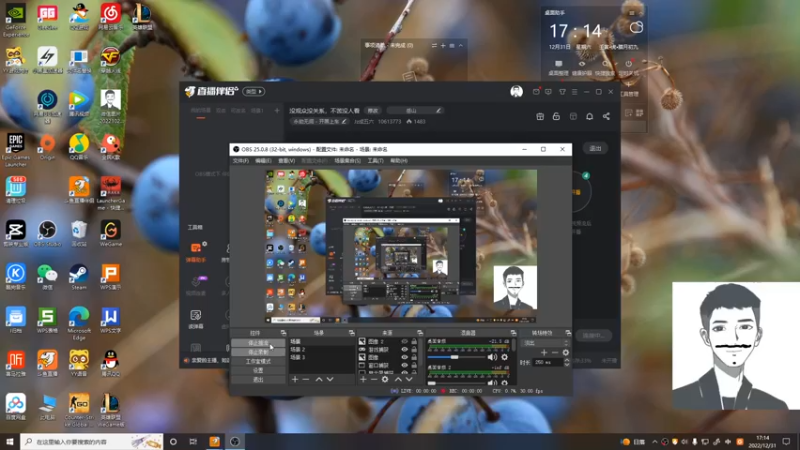Viewport: 800px width, 450px height.
Task: Move the scene down in the Scenes panel
Action: pyautogui.click(x=330, y=380)
